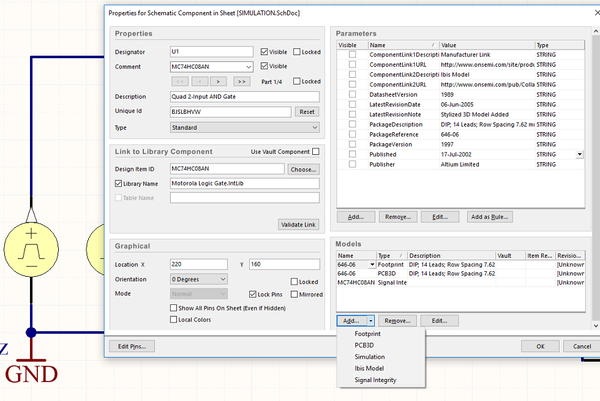Image resolution: width=600 pixels, height=401 pixels.
Task: Click Parameters Remove... button
Action: click(x=398, y=217)
